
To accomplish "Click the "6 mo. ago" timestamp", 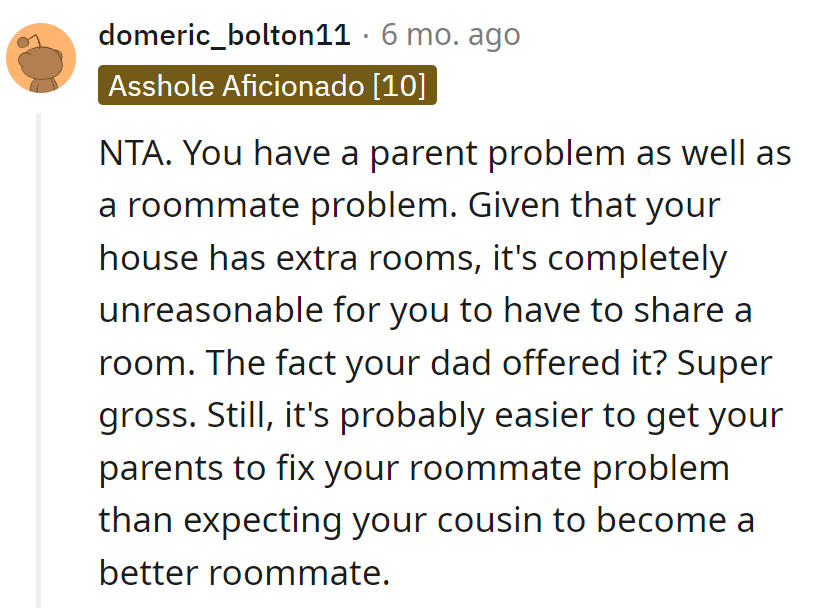I will pos(451,37).
